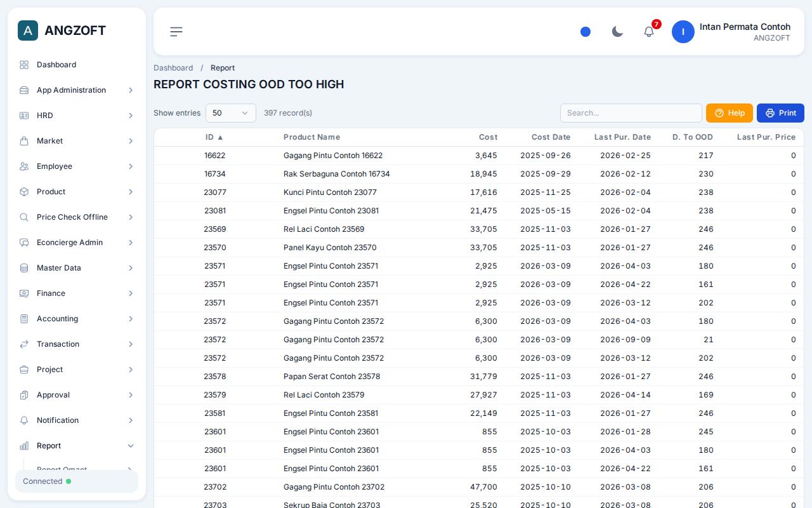
Task: Click the blue Print button
Action: pyautogui.click(x=780, y=113)
